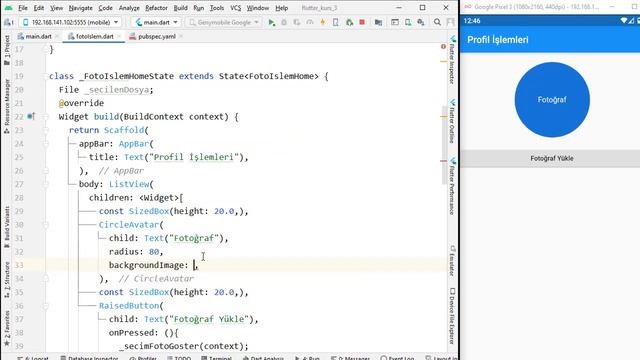The width and height of the screenshot is (640, 360).
Task: Click the green Run main.dart button
Action: pos(271,22)
